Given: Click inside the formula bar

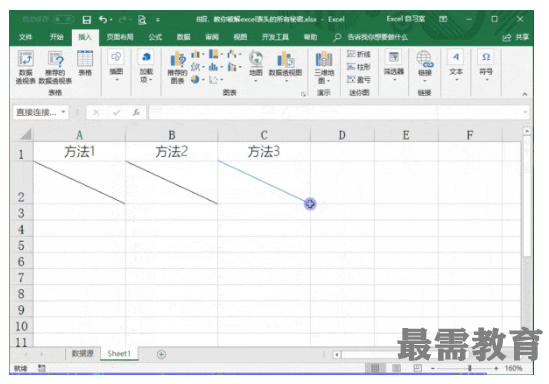Looking at the screenshot, I should 335,112.
